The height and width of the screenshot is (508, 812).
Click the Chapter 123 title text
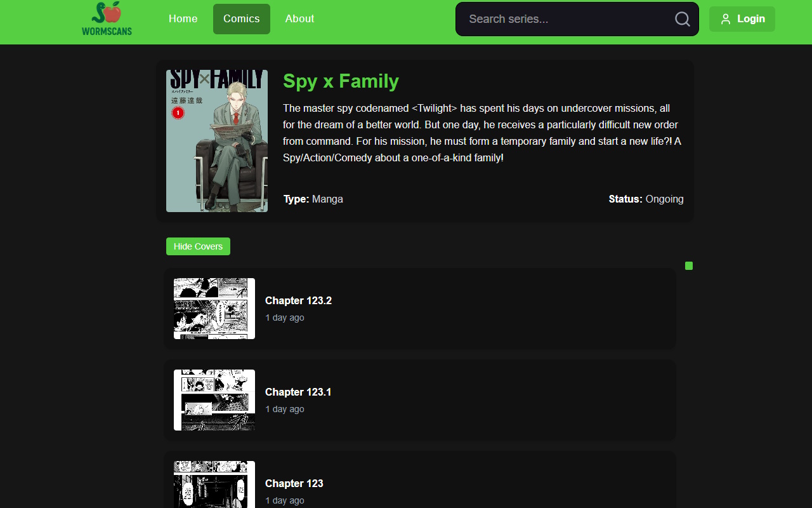point(294,483)
